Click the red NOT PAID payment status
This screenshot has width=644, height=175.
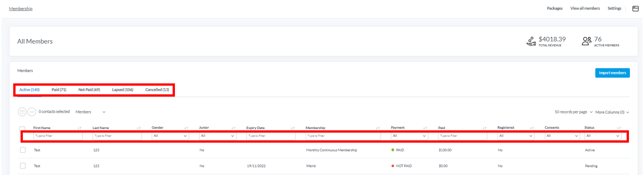point(401,166)
